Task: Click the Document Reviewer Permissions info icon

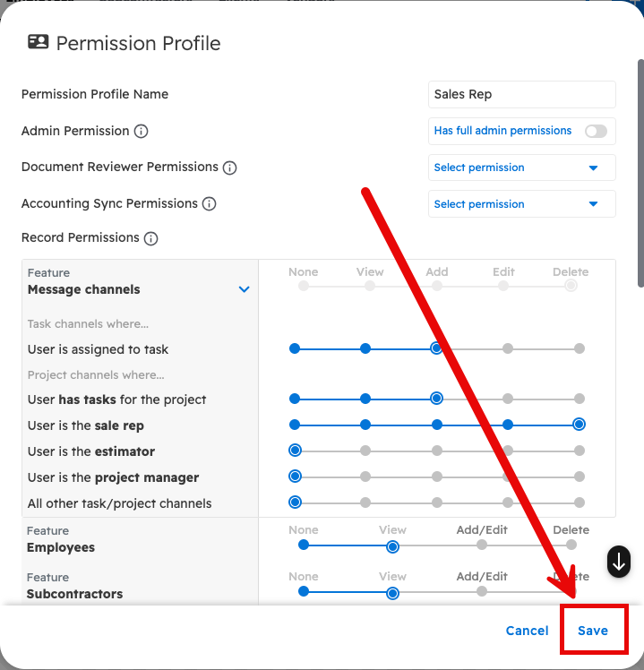Action: 230,167
